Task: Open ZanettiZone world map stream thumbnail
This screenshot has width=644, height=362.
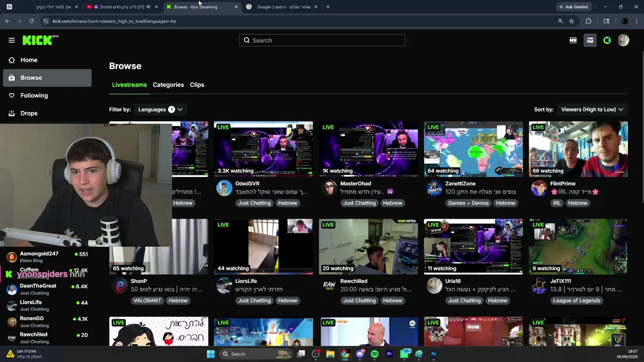Action: (473, 149)
